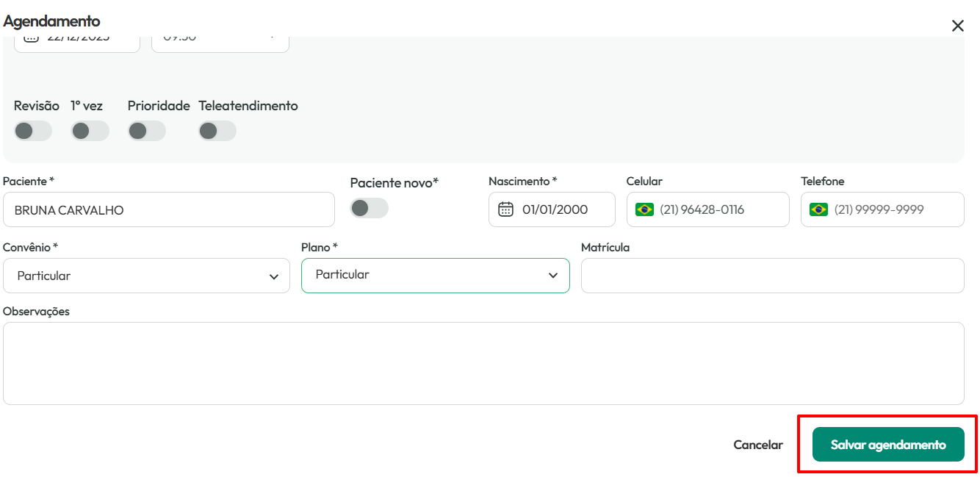Toggle the Paciente novo switch
The image size is (980, 477).
coord(370,208)
